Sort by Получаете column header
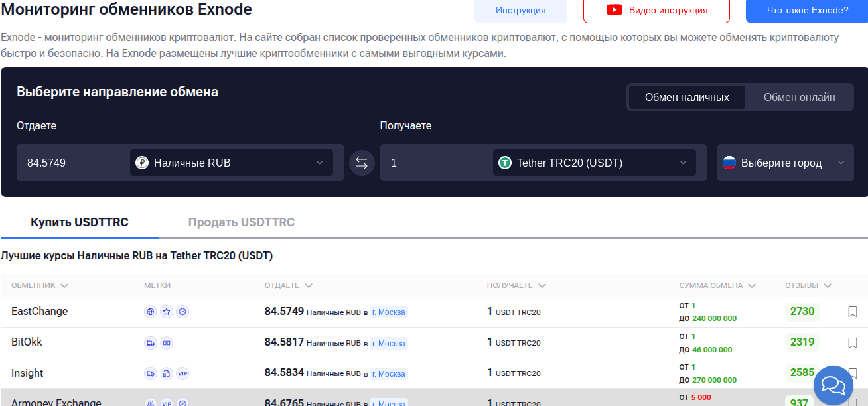Image resolution: width=868 pixels, height=406 pixels. coord(516,285)
